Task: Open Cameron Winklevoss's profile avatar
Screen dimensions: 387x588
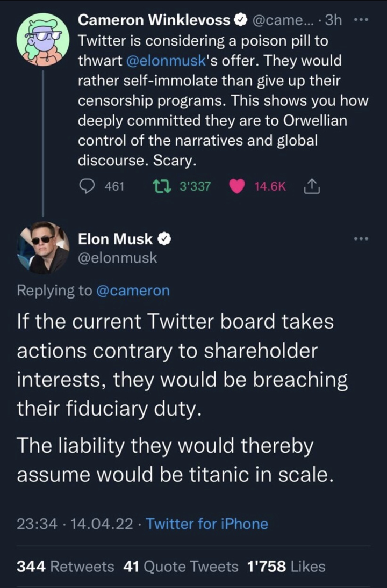Action: tap(42, 39)
